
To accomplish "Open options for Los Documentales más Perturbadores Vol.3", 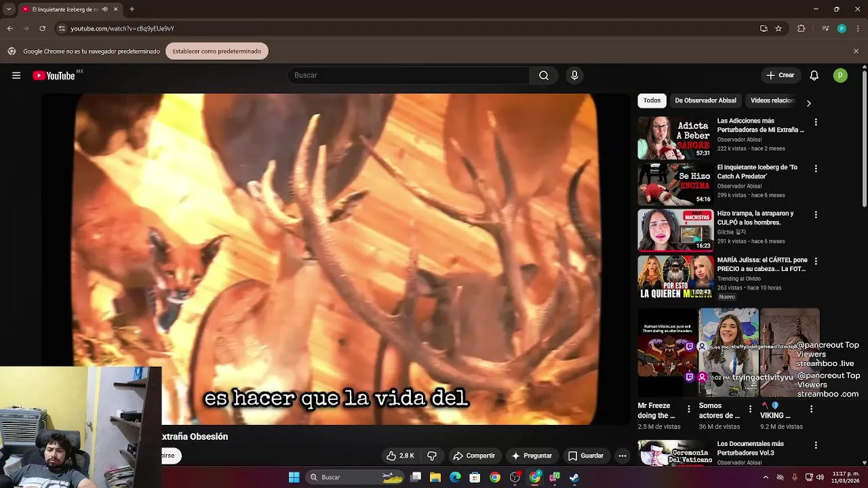I will click(816, 445).
